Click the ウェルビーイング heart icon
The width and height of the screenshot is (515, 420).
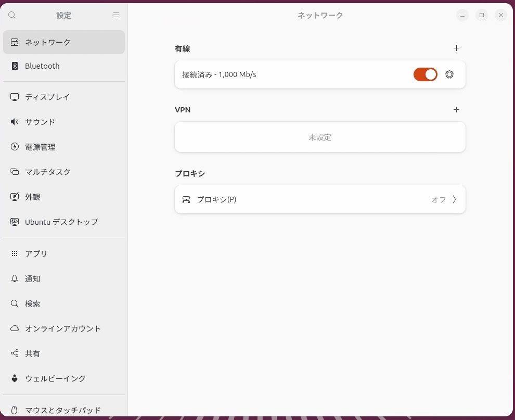click(15, 378)
